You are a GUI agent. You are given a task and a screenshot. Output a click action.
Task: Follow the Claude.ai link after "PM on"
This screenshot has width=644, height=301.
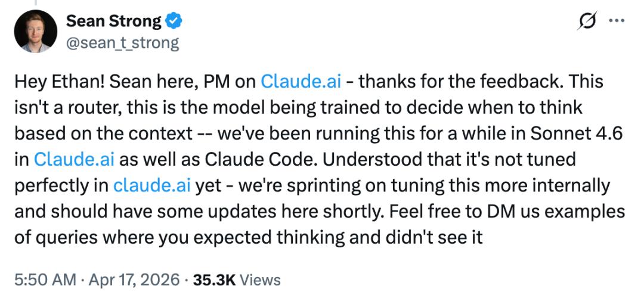pyautogui.click(x=301, y=82)
